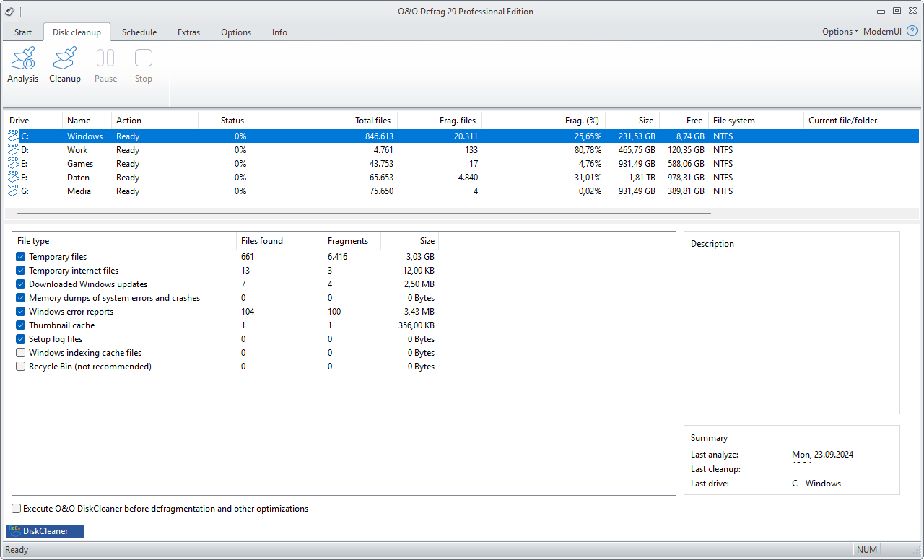Select the Media drive row

pos(462,191)
